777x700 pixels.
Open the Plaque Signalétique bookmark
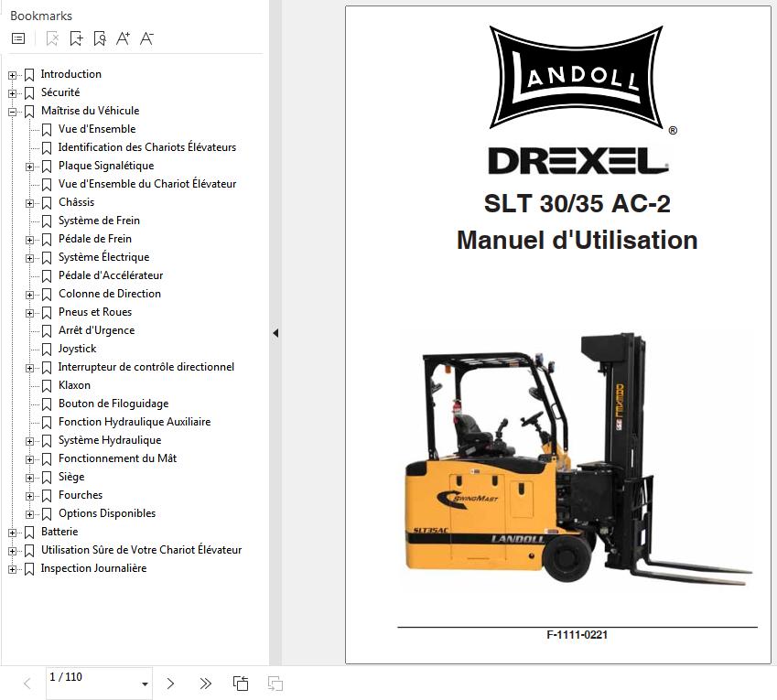(106, 166)
